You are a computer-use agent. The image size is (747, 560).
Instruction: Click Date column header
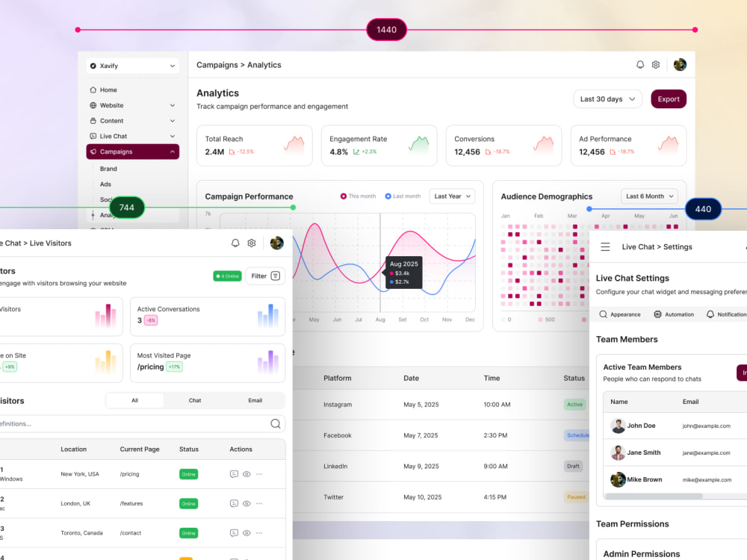click(x=411, y=378)
